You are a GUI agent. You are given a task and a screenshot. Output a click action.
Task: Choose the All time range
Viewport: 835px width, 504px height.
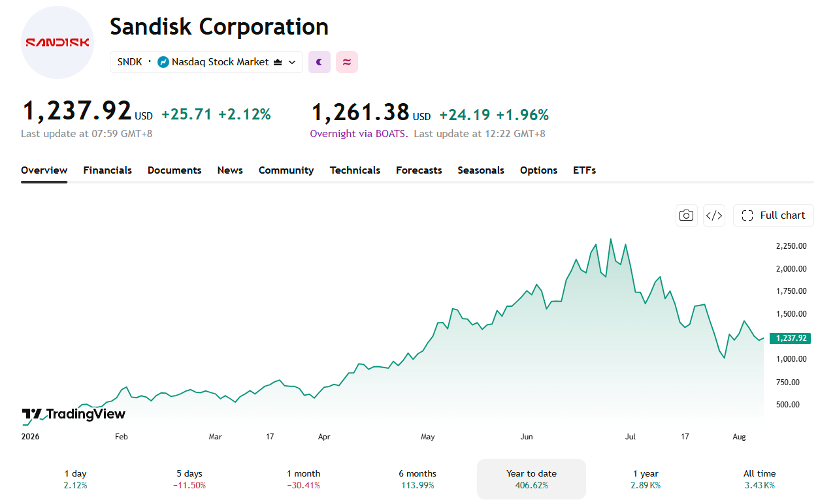760,479
